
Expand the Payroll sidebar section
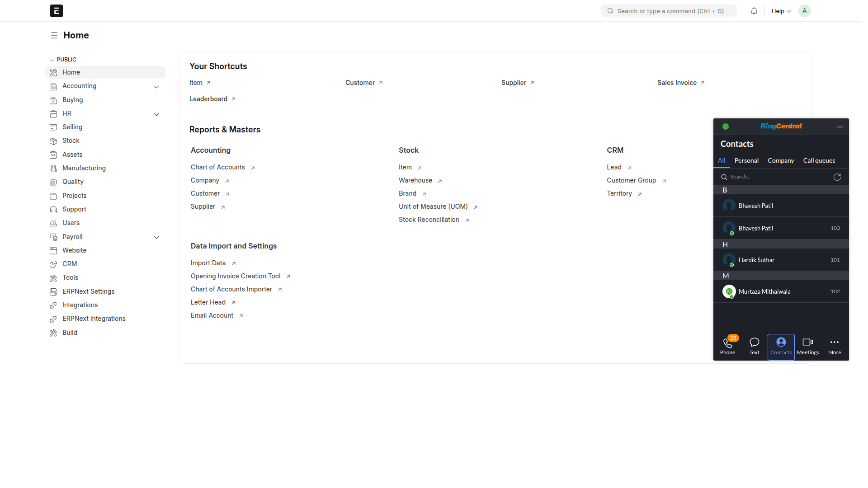point(156,237)
